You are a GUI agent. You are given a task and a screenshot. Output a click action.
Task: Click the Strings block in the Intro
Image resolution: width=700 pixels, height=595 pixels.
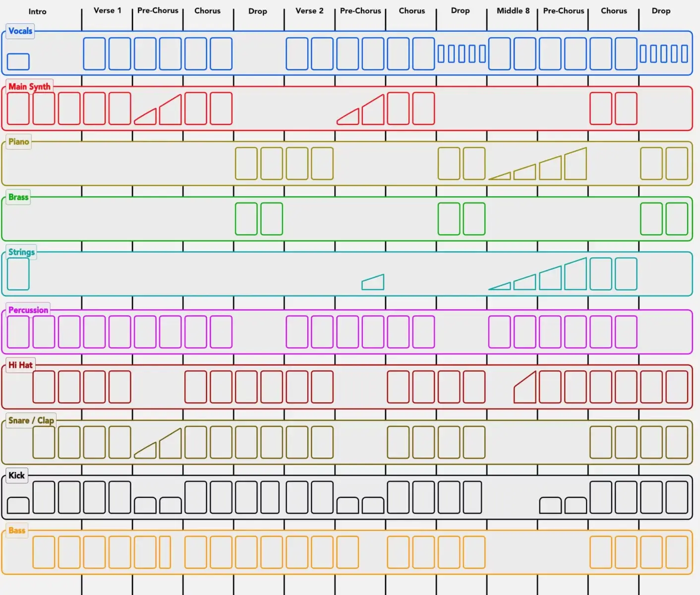pos(18,274)
